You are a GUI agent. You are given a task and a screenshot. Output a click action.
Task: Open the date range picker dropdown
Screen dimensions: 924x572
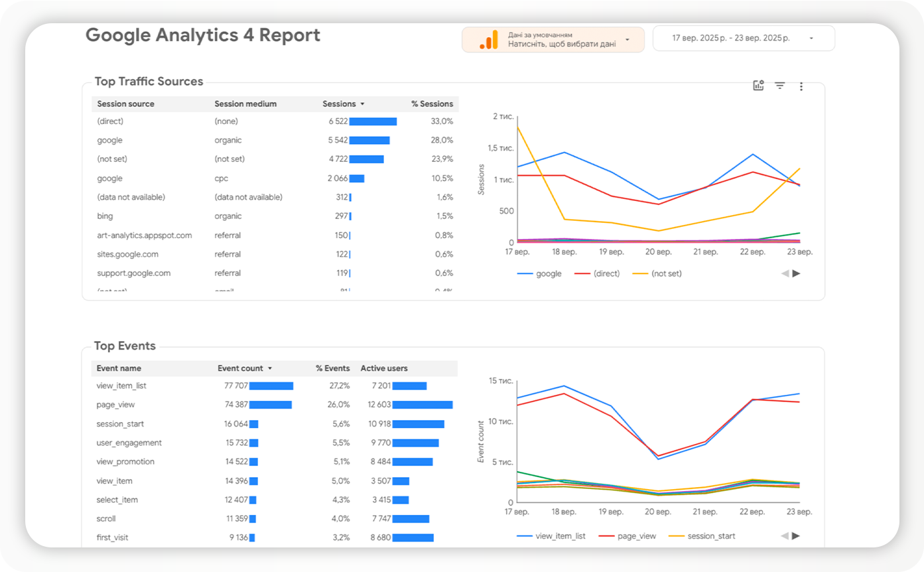811,38
